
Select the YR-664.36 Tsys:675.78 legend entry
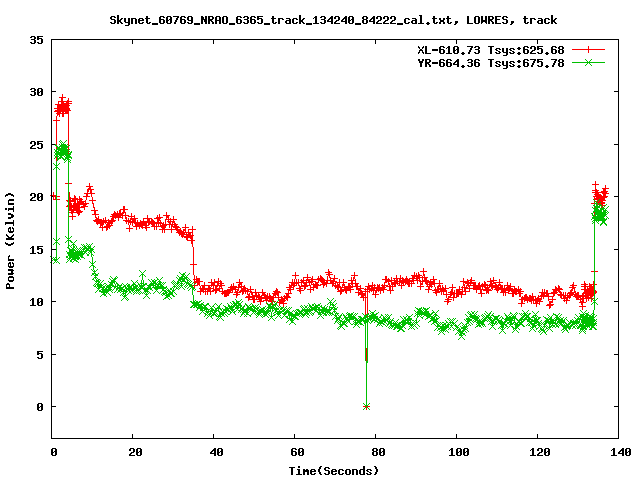pos(491,63)
